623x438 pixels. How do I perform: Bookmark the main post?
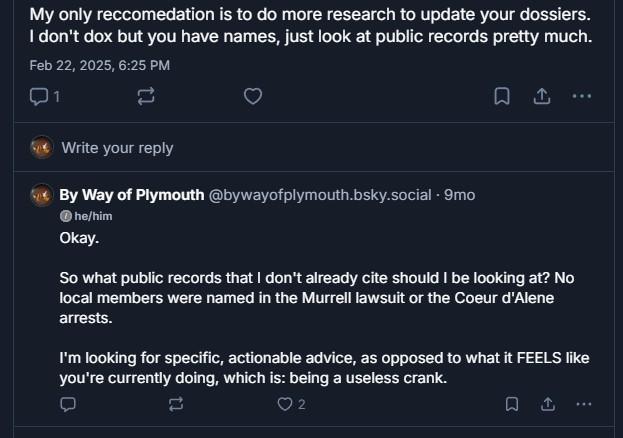502,97
